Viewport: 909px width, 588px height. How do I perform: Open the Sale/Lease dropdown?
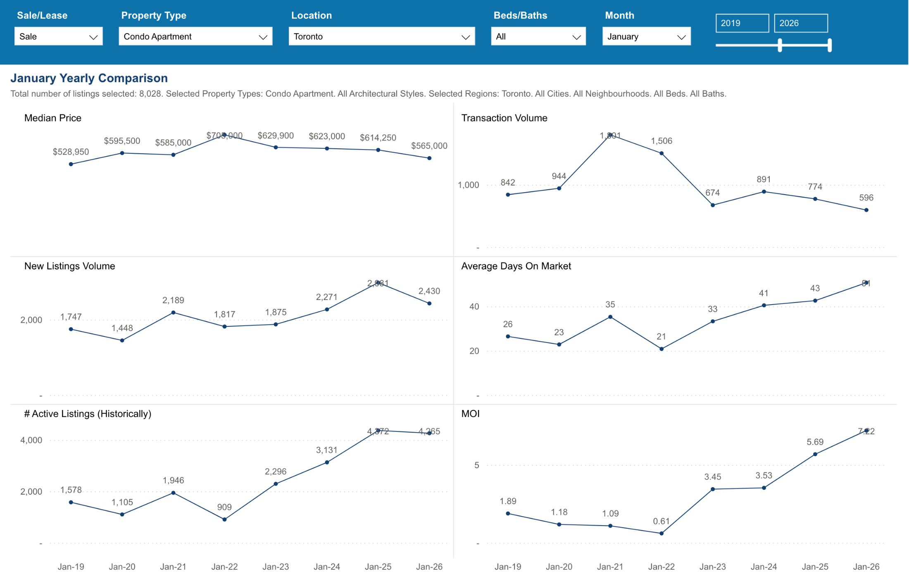[x=58, y=36]
